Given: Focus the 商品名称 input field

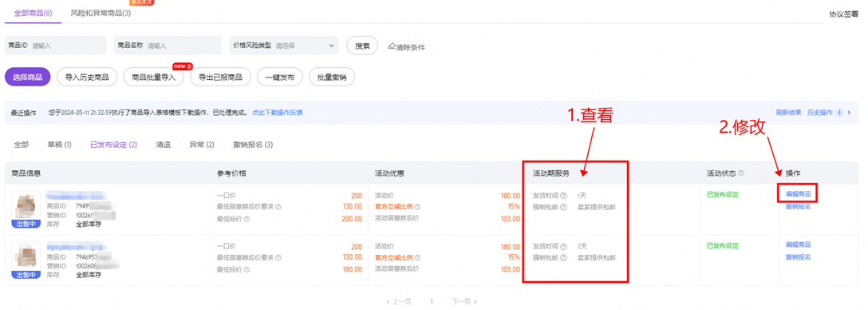Looking at the screenshot, I should 168,46.
